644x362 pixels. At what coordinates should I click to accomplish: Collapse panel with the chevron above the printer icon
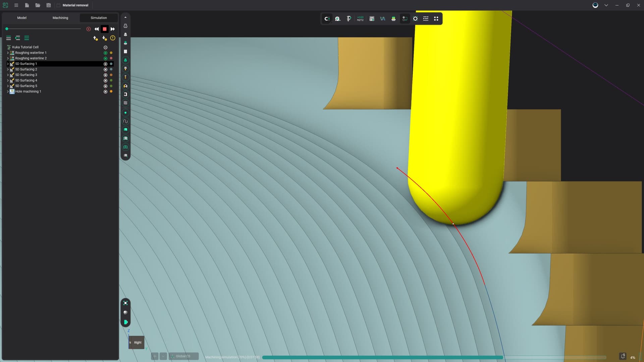tap(125, 16)
